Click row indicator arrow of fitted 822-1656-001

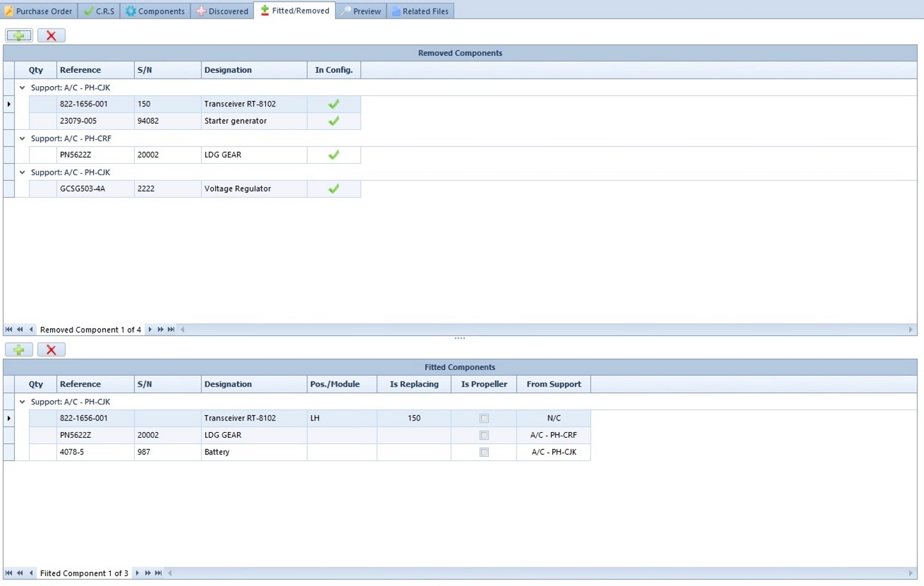point(9,419)
